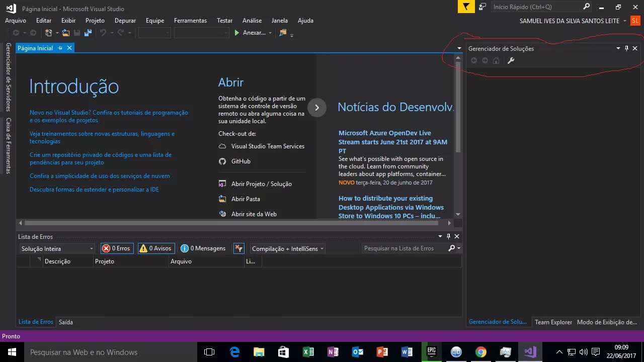Switch to the Team Explorer tab

pyautogui.click(x=553, y=322)
